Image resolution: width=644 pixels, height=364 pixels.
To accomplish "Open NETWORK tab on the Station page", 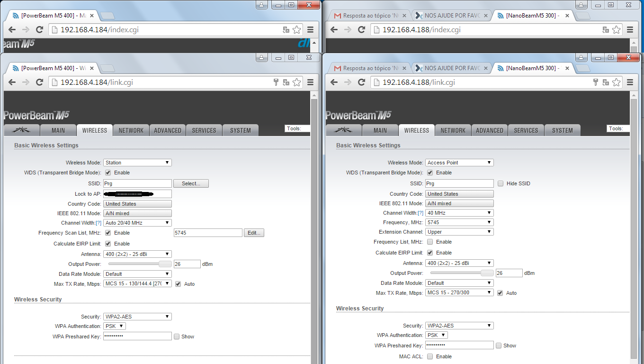I will click(x=131, y=130).
